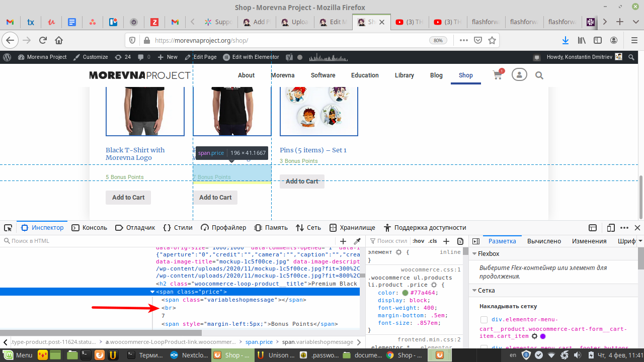Open the shopping cart icon in site header
The image size is (644, 362).
coord(498,75)
